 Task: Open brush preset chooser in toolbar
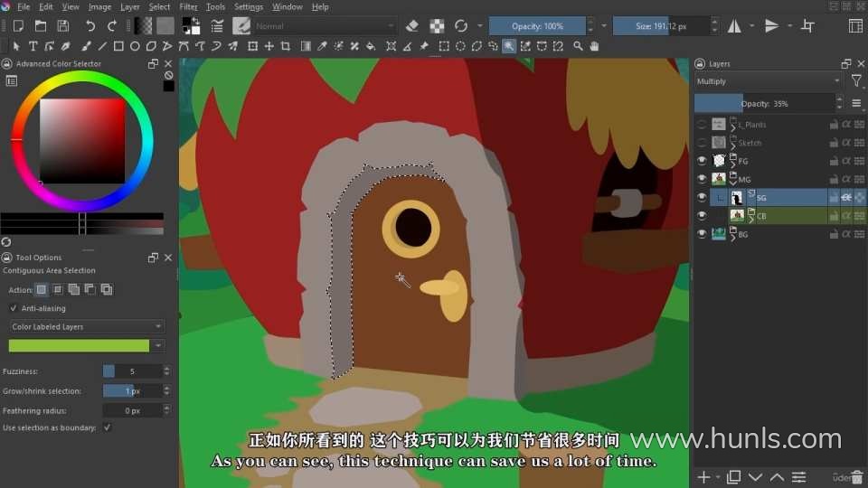[x=241, y=26]
